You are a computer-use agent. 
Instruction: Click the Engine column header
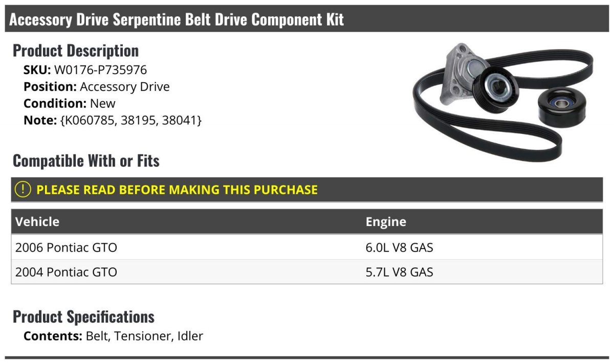[386, 222]
